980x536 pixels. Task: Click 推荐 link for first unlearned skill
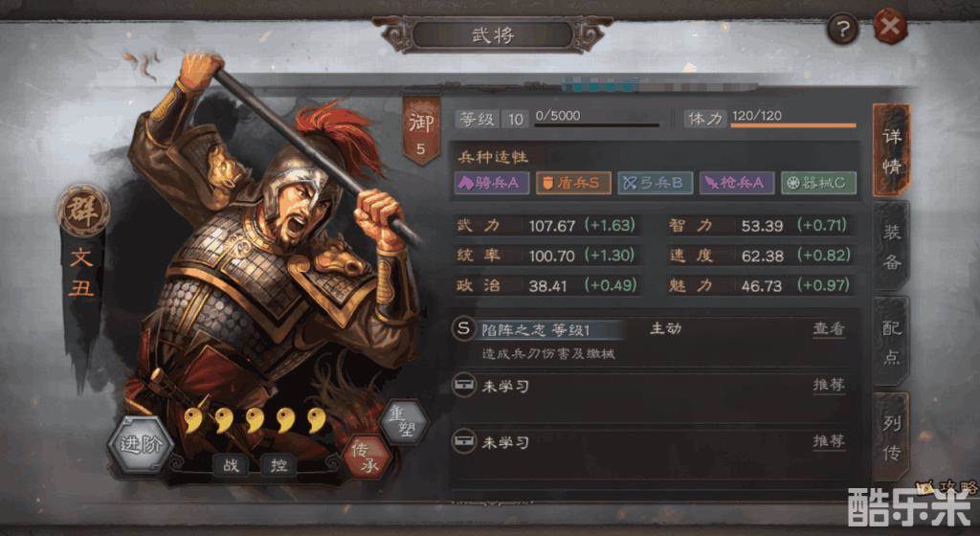coord(829,384)
